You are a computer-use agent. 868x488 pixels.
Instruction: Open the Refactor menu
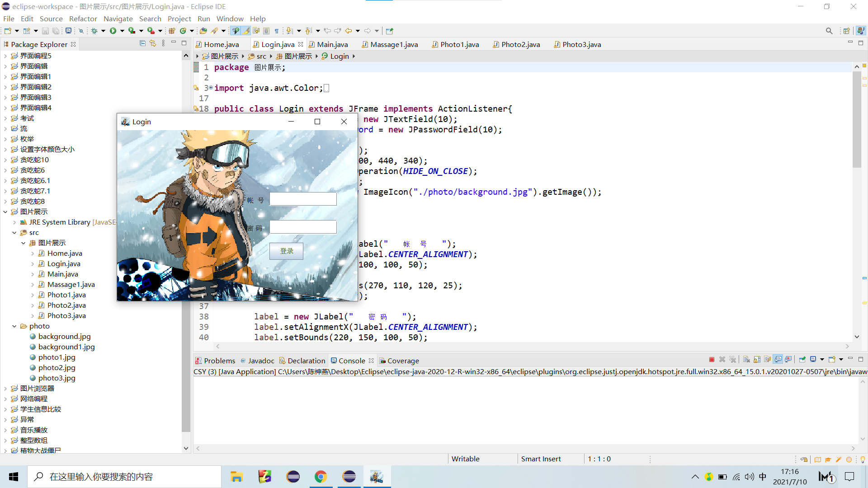83,19
